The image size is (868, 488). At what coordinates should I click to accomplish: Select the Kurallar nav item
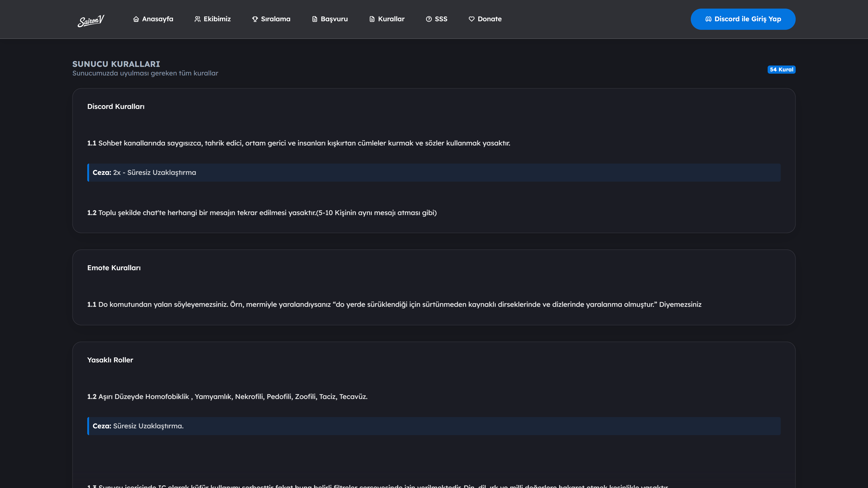click(x=391, y=19)
